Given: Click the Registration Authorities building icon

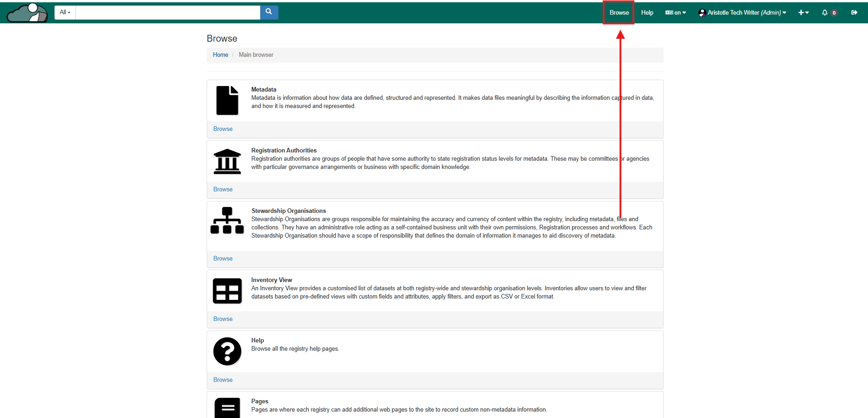Looking at the screenshot, I should click(227, 161).
